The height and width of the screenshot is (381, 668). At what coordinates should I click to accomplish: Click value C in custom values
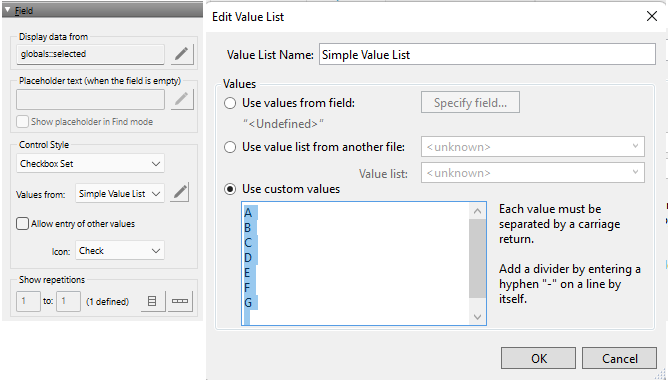coord(248,242)
